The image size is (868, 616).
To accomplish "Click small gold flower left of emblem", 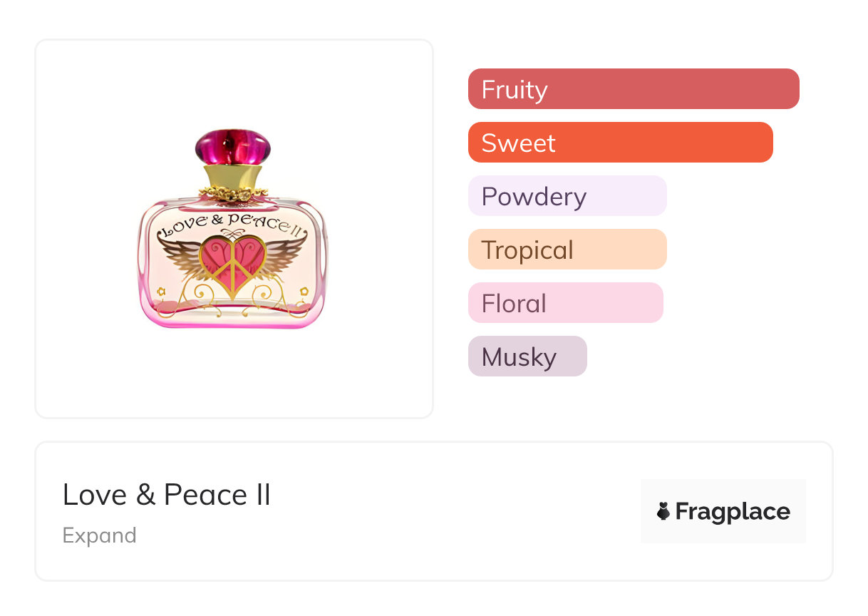I will point(162,291).
